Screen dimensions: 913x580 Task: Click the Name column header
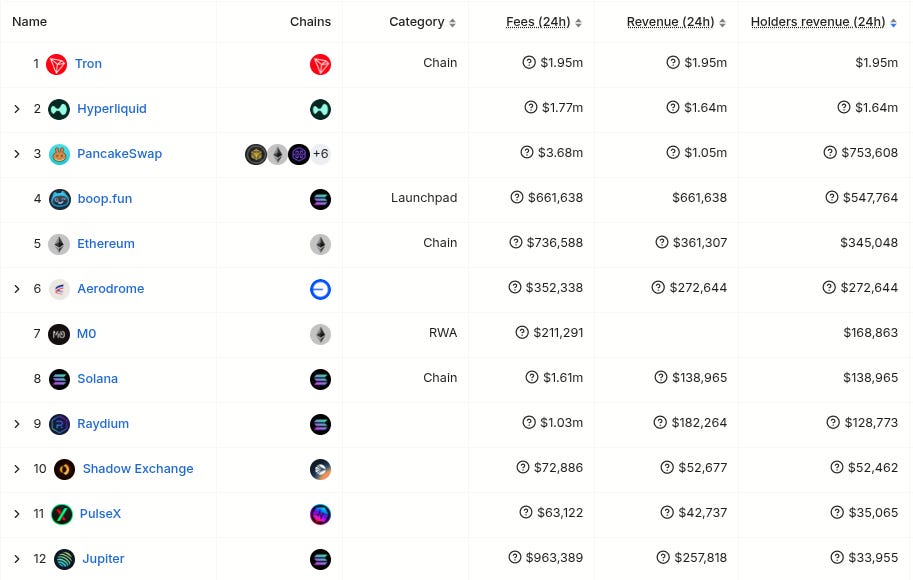[x=30, y=22]
